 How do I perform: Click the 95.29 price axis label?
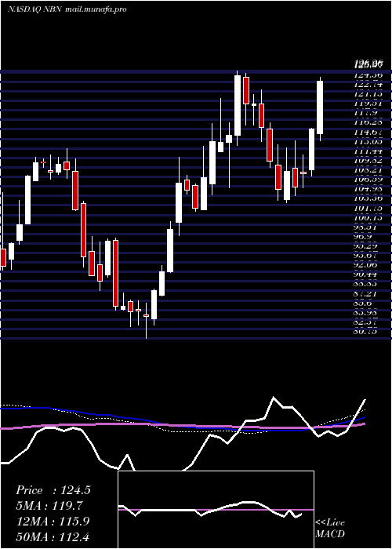pos(366,245)
